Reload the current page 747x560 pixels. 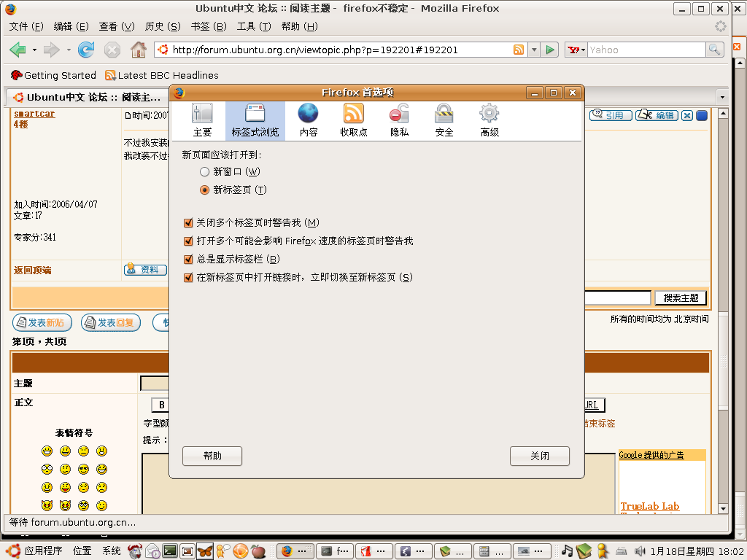pos(86,50)
